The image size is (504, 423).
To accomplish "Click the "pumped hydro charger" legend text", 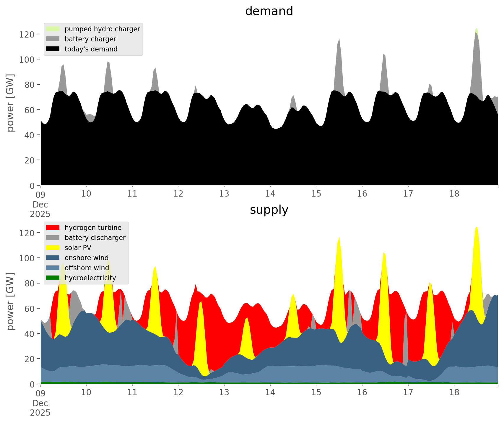I will pyautogui.click(x=102, y=29).
